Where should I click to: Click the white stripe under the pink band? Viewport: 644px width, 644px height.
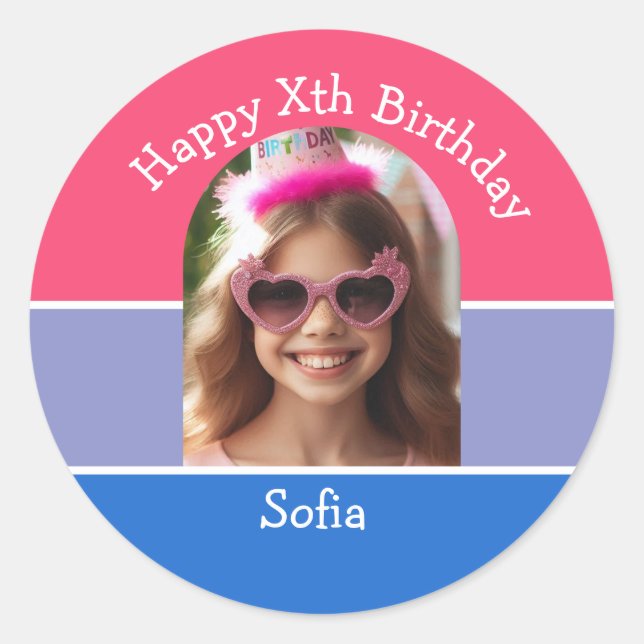tap(106, 305)
